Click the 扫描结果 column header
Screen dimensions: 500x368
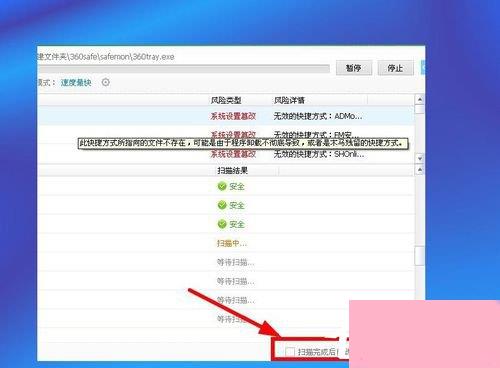232,171
